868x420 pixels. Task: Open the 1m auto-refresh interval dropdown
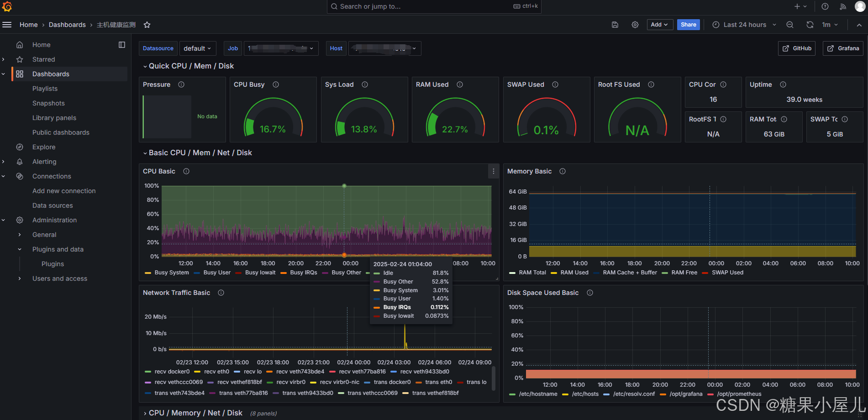pyautogui.click(x=829, y=25)
